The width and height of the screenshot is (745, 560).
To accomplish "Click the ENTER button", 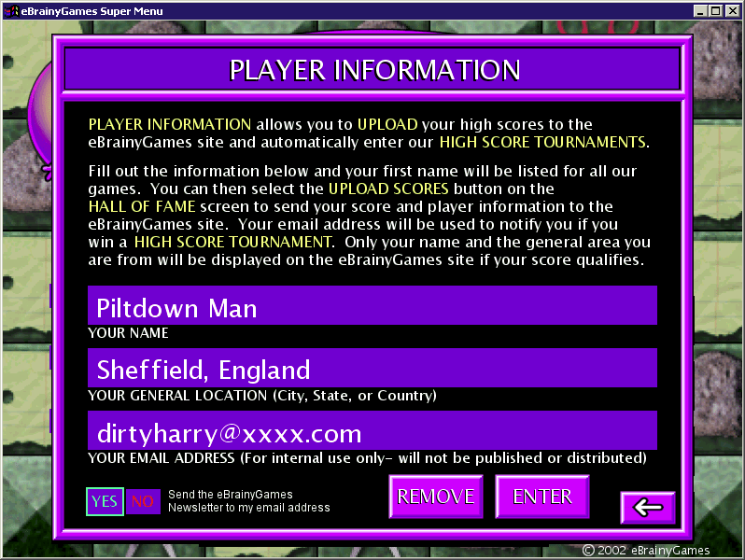I will click(542, 497).
